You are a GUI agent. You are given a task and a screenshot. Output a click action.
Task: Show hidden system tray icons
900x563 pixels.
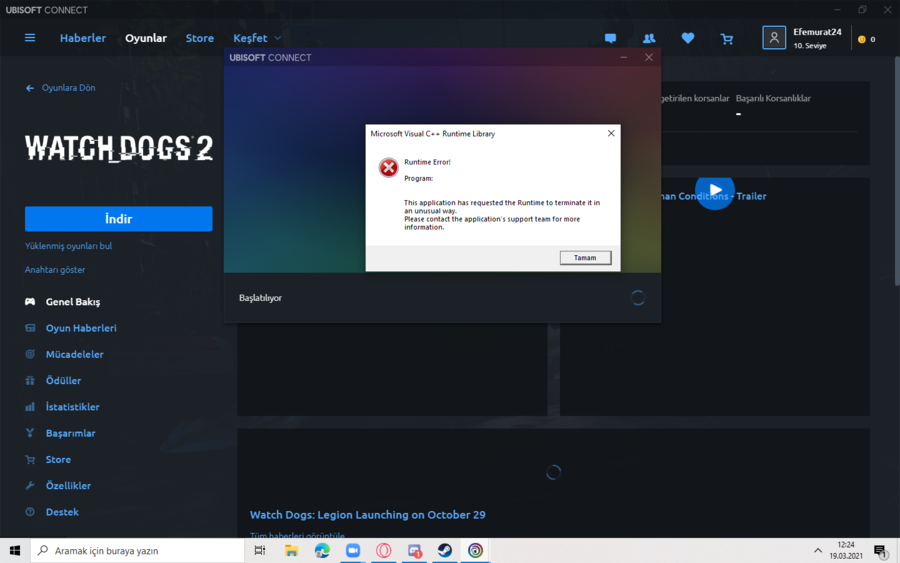coord(817,550)
